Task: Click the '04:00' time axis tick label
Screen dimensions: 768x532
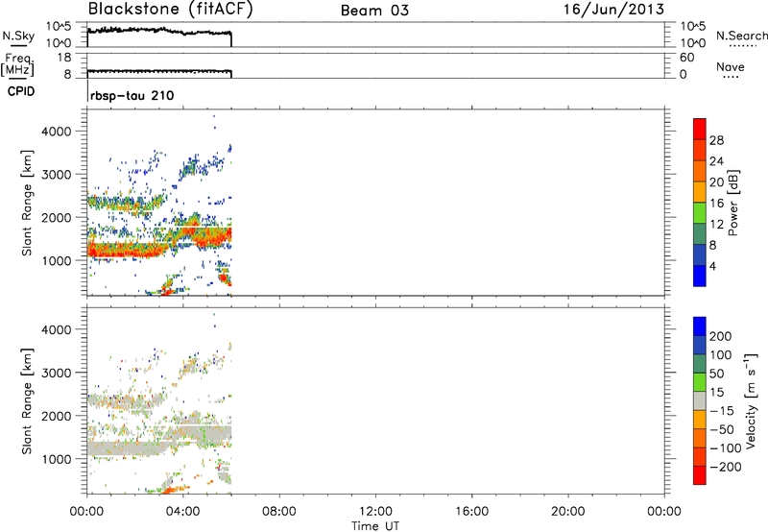Action: pyautogui.click(x=182, y=512)
